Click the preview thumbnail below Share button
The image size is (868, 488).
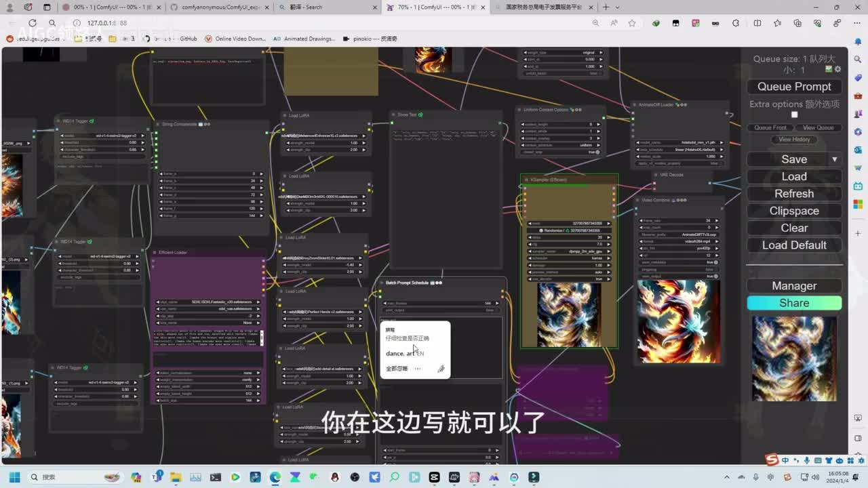(794, 358)
